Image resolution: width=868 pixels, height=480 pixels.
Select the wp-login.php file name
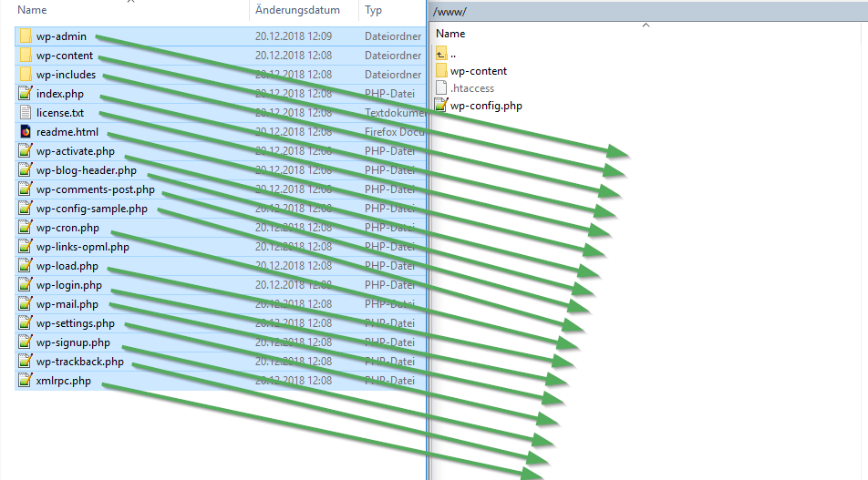[x=69, y=285]
